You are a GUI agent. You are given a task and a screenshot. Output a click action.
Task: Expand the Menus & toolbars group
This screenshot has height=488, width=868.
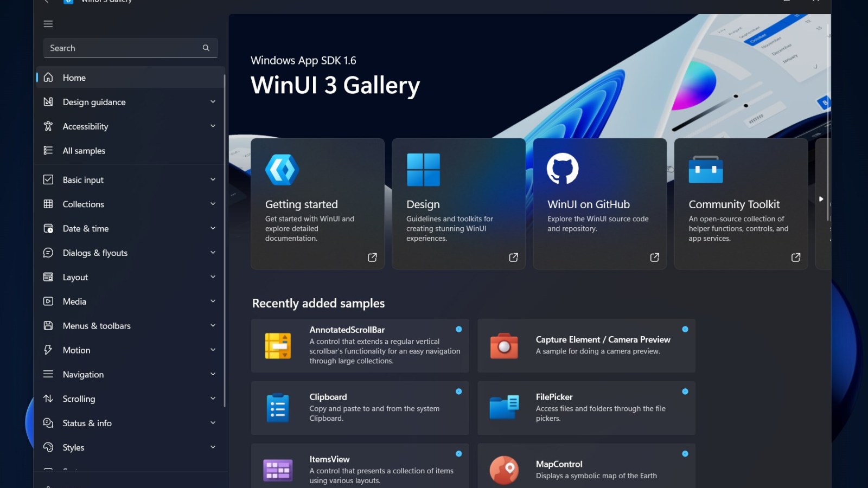213,325
